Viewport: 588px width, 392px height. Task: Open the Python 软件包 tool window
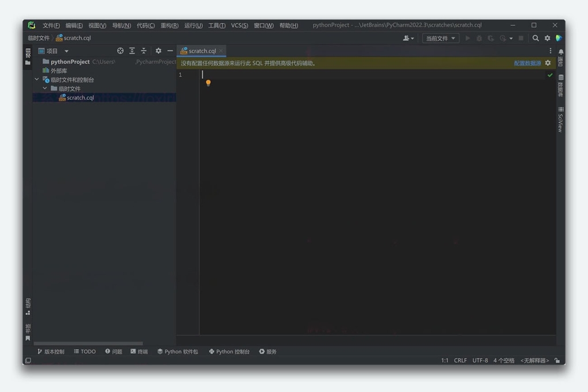coord(177,351)
